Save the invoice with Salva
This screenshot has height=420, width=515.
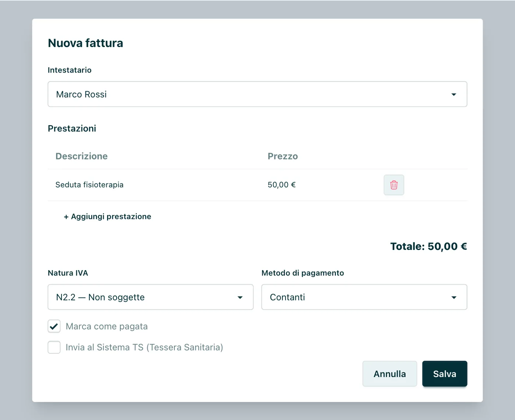[444, 374]
